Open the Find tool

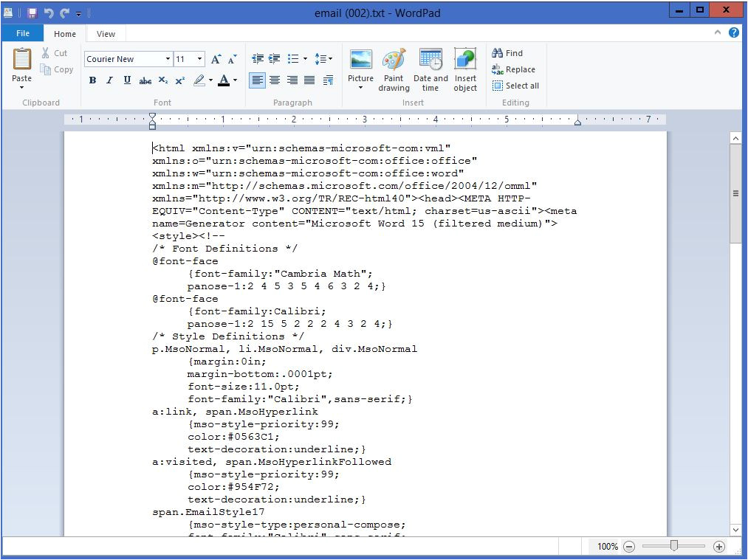coord(507,53)
